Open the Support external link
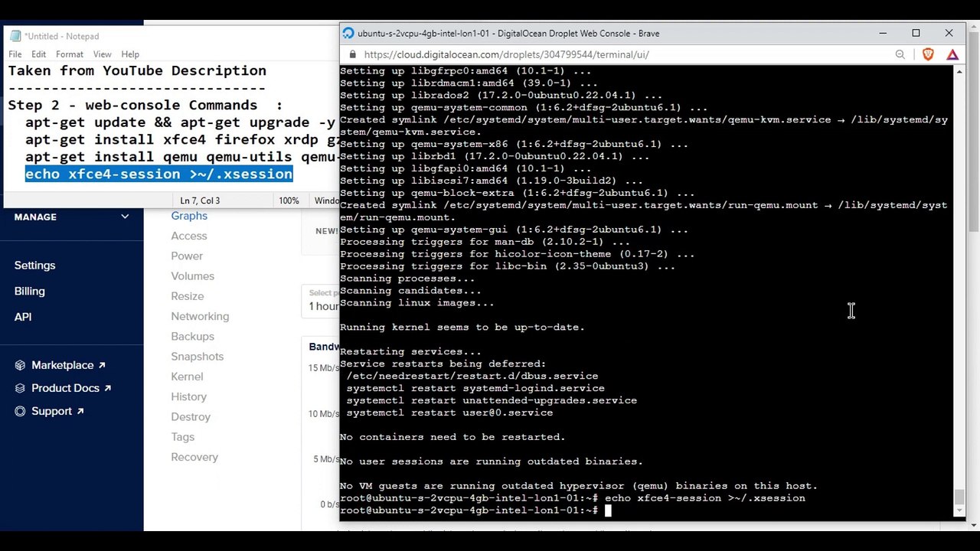The width and height of the screenshot is (980, 551). [x=57, y=411]
